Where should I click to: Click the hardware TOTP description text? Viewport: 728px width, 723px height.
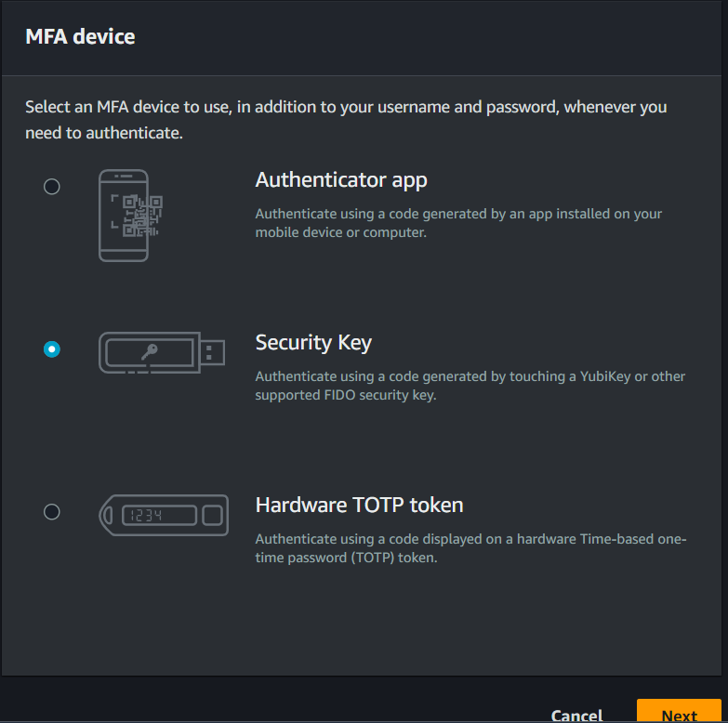470,548
